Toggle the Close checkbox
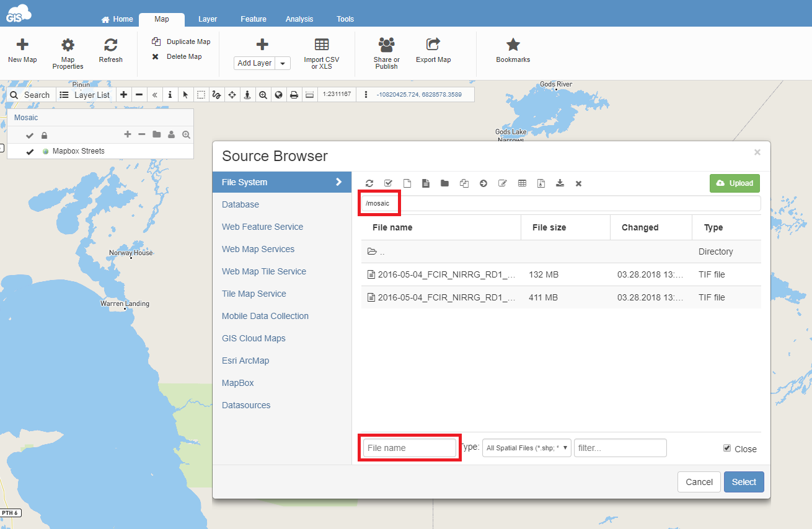 pyautogui.click(x=727, y=448)
